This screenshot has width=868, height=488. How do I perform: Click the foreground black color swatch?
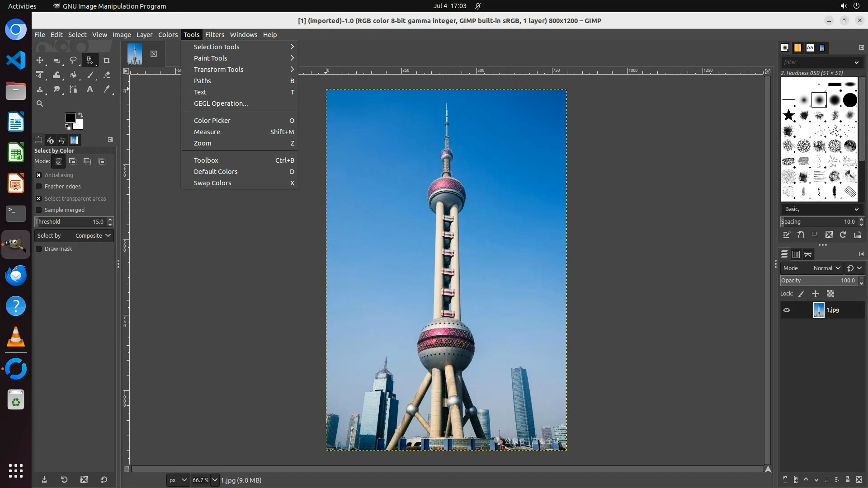[x=70, y=118]
